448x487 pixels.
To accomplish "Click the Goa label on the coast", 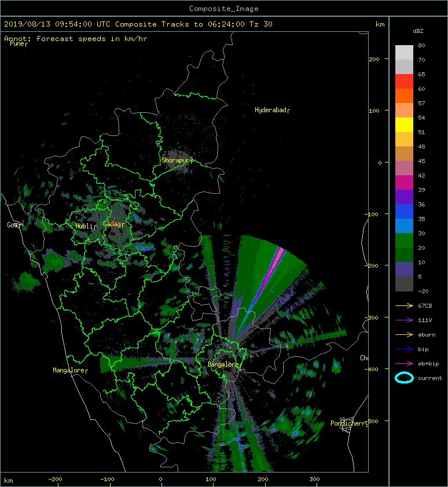I will (14, 225).
